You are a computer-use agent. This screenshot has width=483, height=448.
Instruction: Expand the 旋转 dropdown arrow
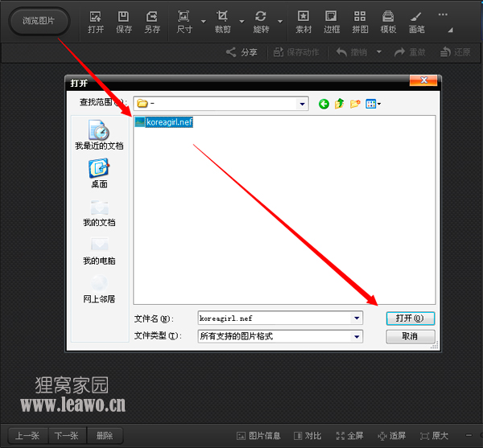[280, 22]
